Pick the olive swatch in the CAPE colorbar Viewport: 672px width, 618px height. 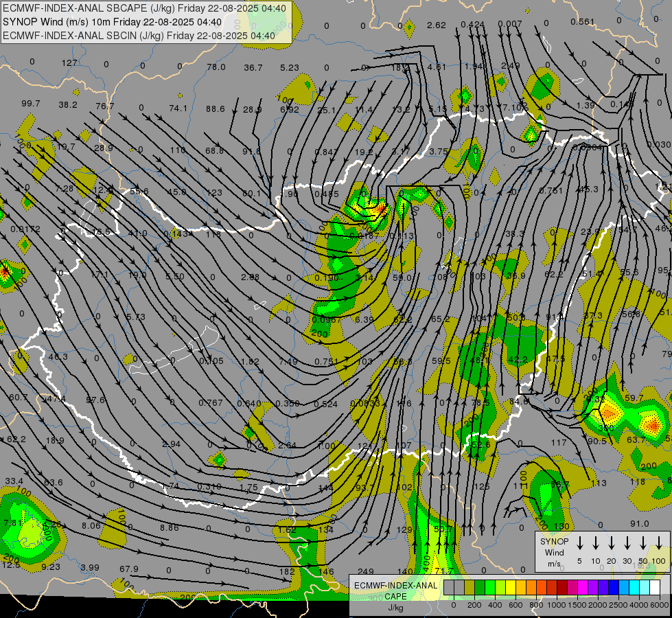(470, 587)
